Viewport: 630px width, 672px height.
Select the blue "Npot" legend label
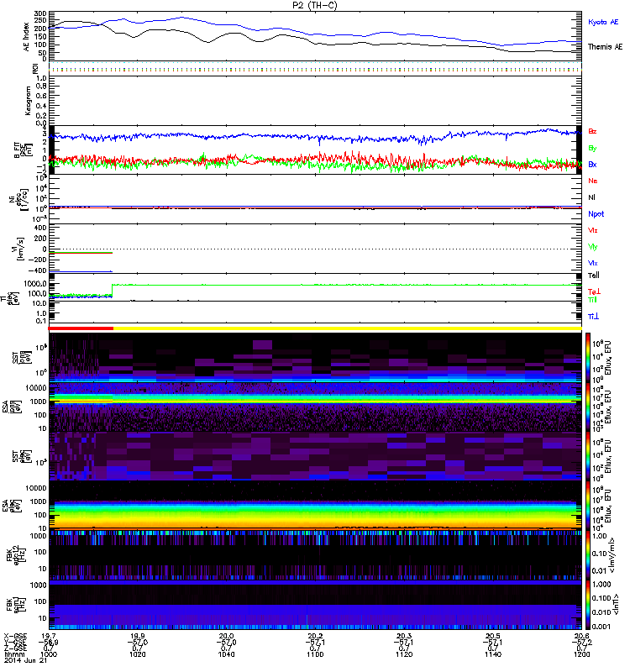pos(596,214)
